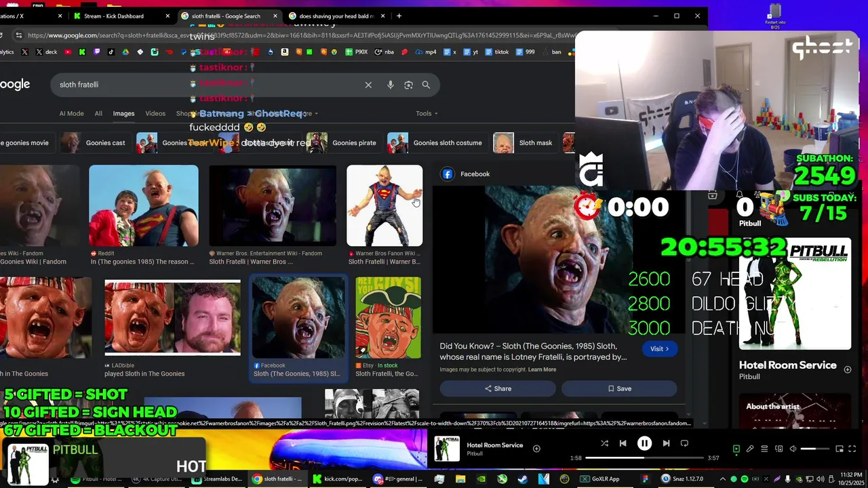Open Spotify connect to device
This screenshot has width=868, height=488.
(778, 449)
